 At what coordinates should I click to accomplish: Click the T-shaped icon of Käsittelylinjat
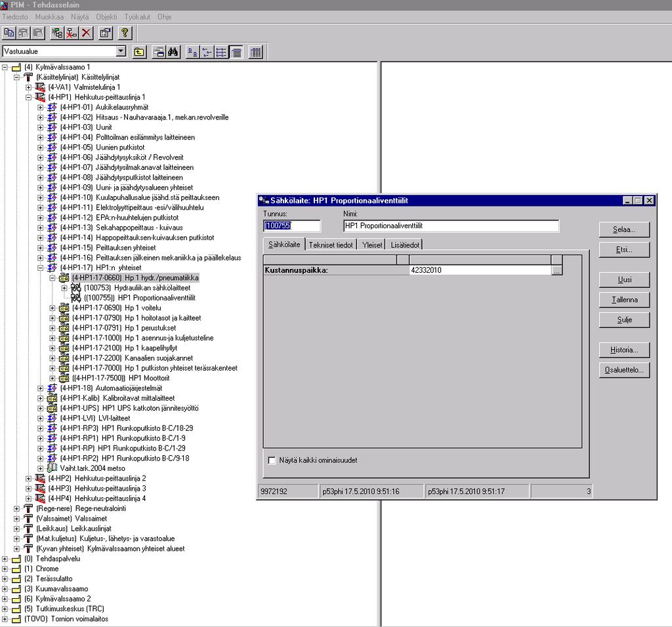click(x=28, y=77)
